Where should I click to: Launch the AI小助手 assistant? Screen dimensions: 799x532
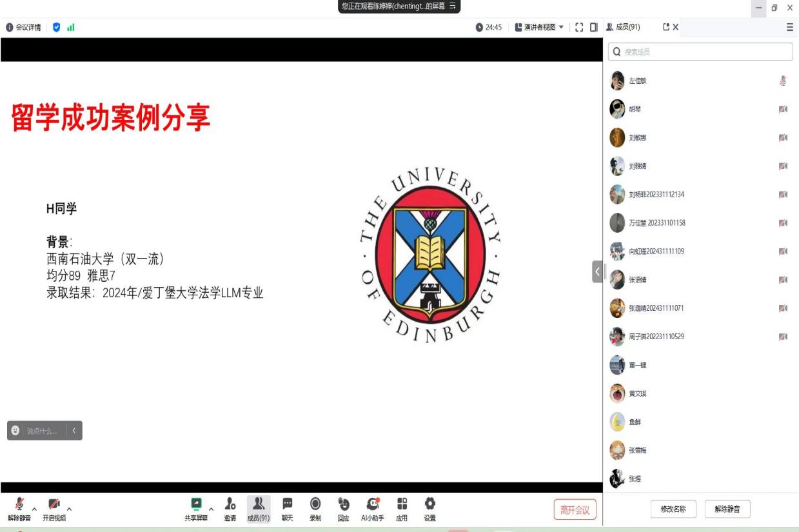[x=372, y=505]
